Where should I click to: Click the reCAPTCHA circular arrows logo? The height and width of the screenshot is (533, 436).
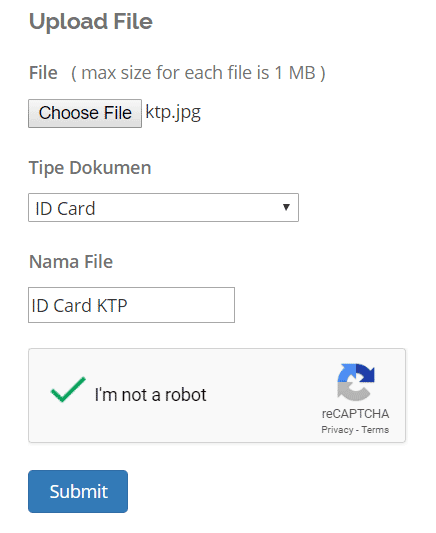356,382
